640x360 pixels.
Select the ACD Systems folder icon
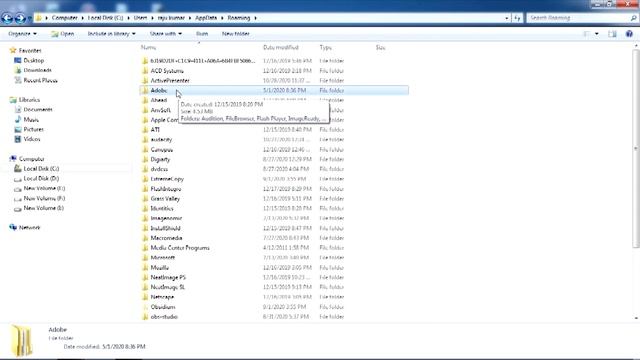pyautogui.click(x=145, y=71)
